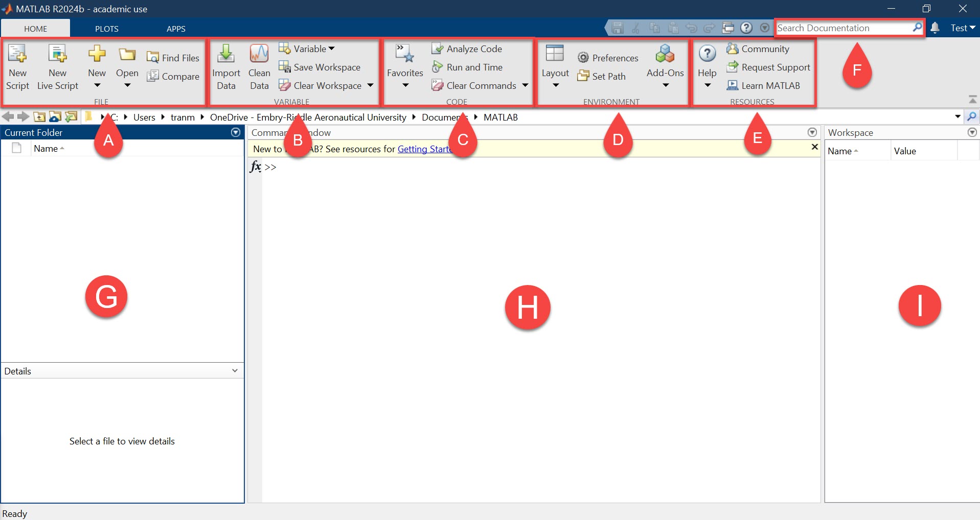
Task: Click the Switch Windows icon in quick access
Action: pyautogui.click(x=728, y=28)
